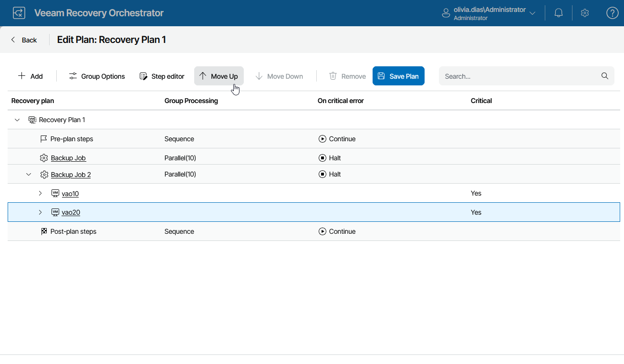This screenshot has width=624, height=364.
Task: Collapse the Recovery Plan 1 tree
Action: click(17, 120)
